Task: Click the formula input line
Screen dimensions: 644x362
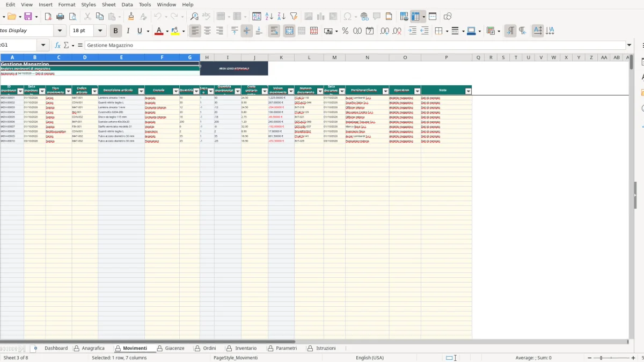Action: tap(355, 46)
